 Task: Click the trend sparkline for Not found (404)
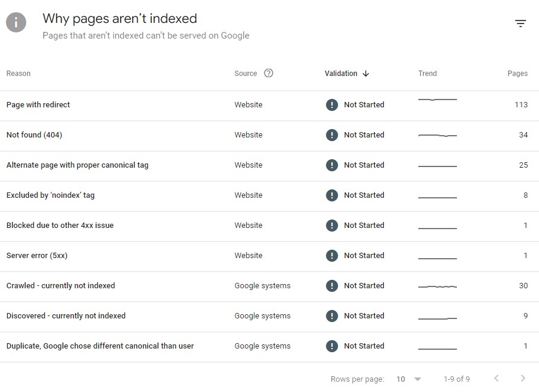(437, 134)
